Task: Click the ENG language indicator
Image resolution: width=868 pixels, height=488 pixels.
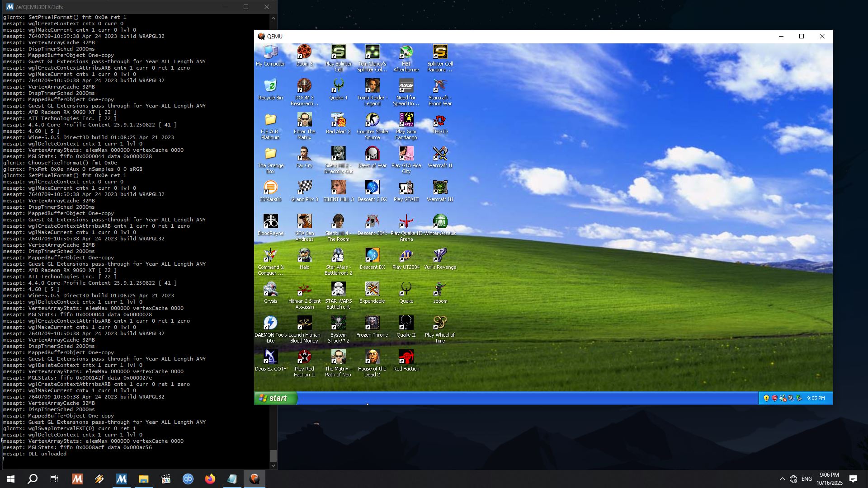Action: 807,479
